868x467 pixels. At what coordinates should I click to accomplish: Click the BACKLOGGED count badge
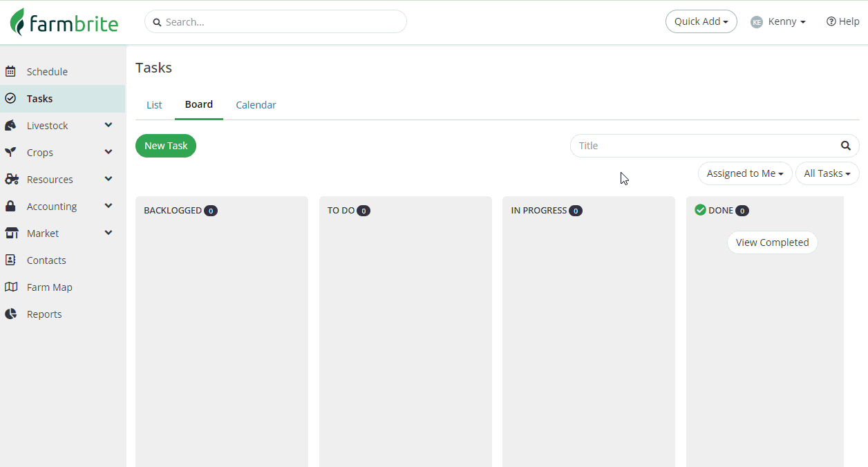[x=211, y=211]
